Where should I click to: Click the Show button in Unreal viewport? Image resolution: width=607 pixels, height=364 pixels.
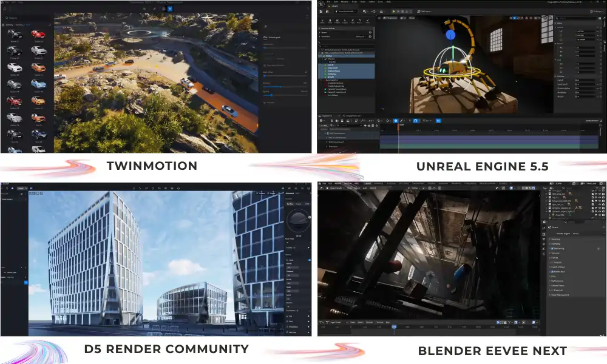click(412, 18)
